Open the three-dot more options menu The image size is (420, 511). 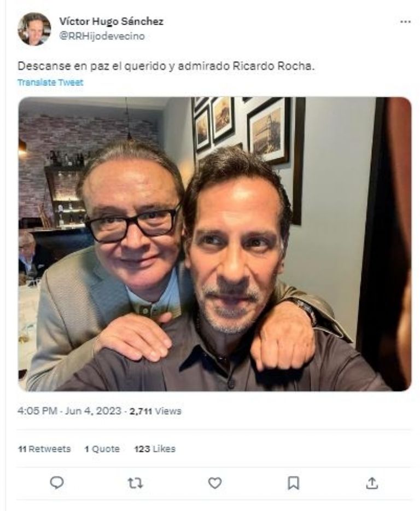405,22
